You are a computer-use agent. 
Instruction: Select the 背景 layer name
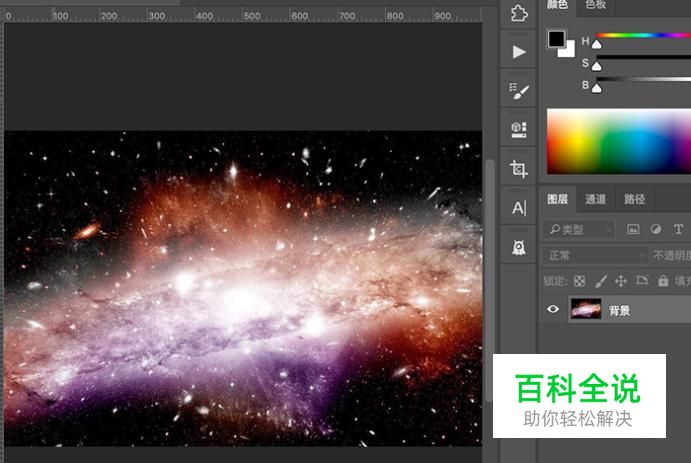620,311
